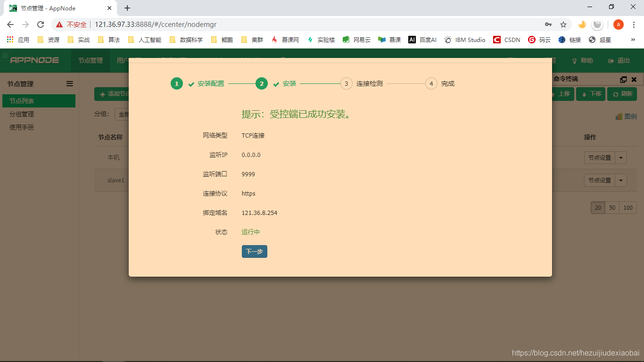Pop out the 命令终端 panel window icon
This screenshot has height=362, width=644.
tap(623, 80)
